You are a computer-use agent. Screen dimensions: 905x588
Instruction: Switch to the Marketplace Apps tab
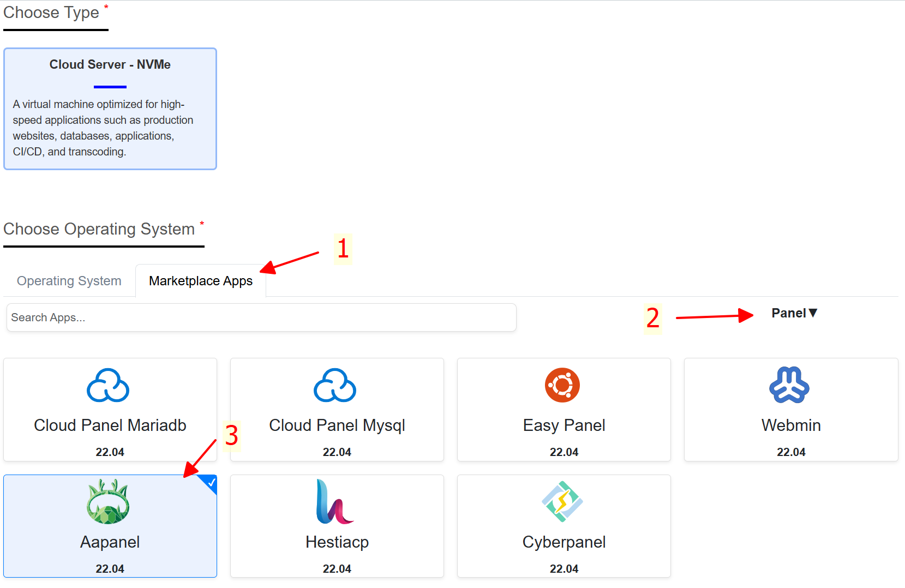(x=201, y=281)
